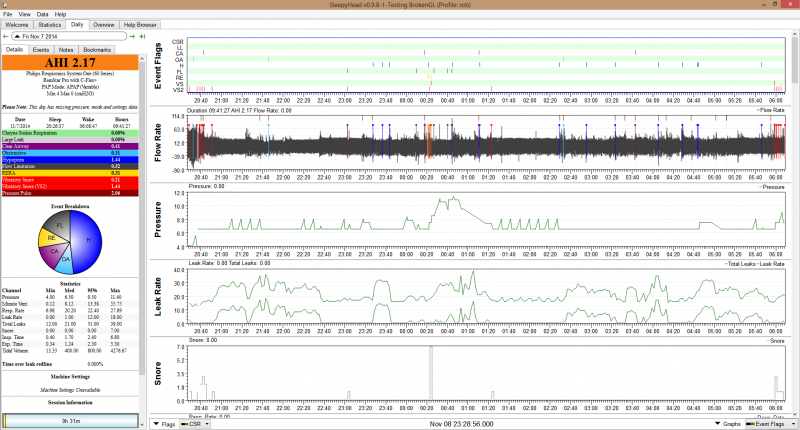Viewport: 800px width, 430px height.
Task: Select the Details sub-tab
Action: tap(14, 49)
